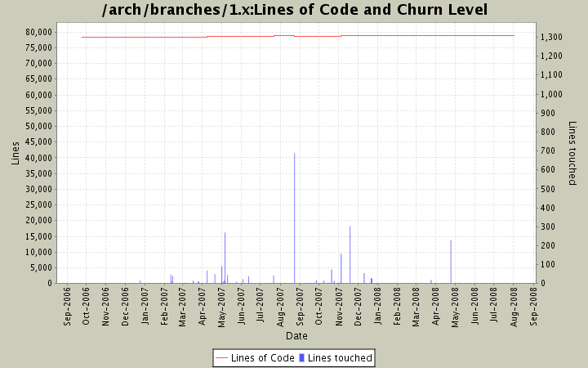Viewport: 588px width, 368px height.
Task: Click the 300 right axis label
Action: click(x=547, y=227)
